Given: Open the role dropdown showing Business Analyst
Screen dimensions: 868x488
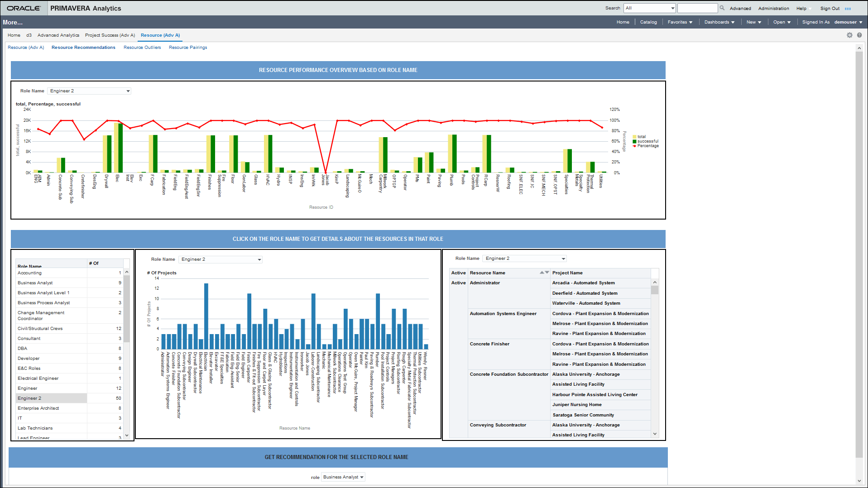Looking at the screenshot, I should [x=343, y=477].
